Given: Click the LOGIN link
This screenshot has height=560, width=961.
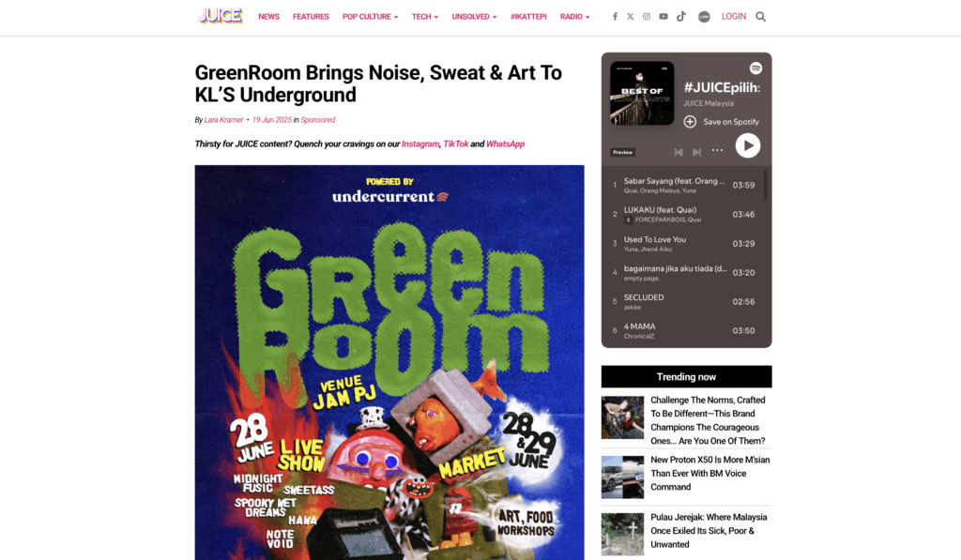Looking at the screenshot, I should click(x=734, y=17).
